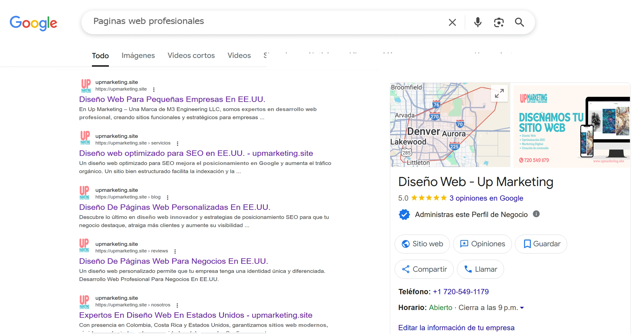Select the Todo tab
Screen dimensions: 644x334
click(100, 56)
